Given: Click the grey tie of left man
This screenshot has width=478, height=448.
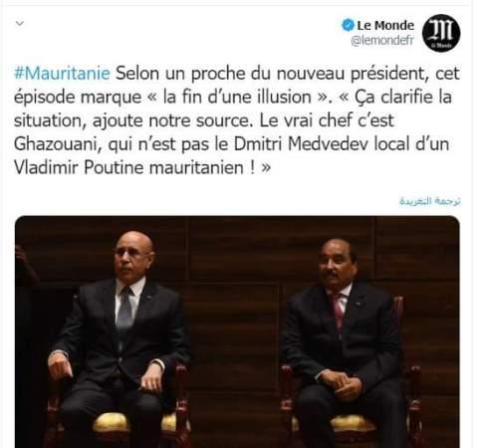Looking at the screenshot, I should (125, 310).
